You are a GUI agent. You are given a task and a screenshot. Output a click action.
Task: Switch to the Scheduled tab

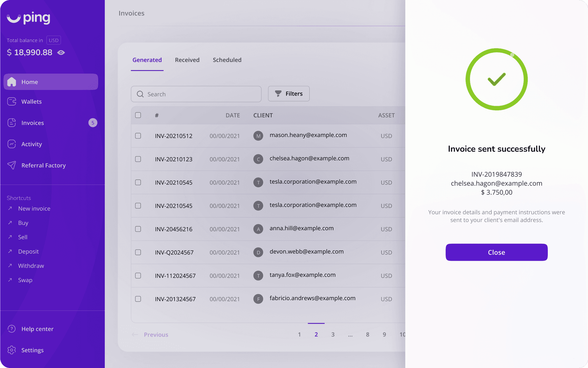[227, 60]
